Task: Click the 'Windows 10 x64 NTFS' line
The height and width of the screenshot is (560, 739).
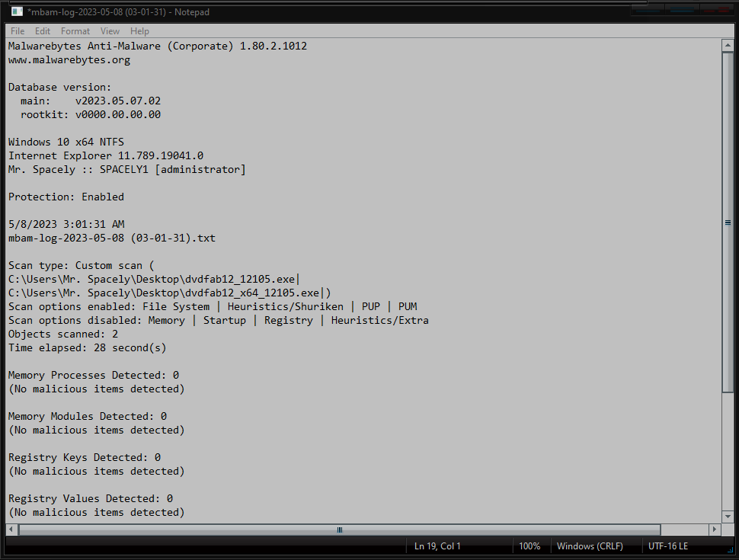Action: (66, 142)
